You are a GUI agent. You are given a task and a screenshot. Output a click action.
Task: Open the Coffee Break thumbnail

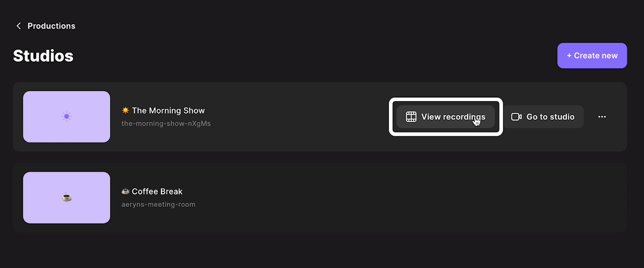coord(66,197)
